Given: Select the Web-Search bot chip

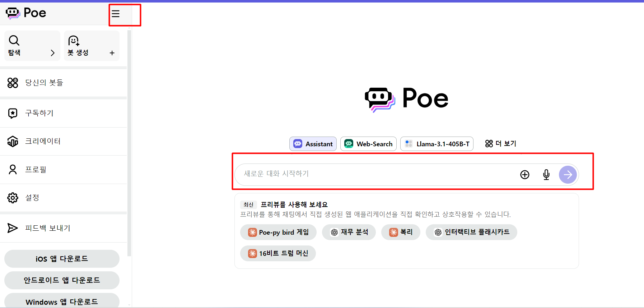Looking at the screenshot, I should 368,144.
